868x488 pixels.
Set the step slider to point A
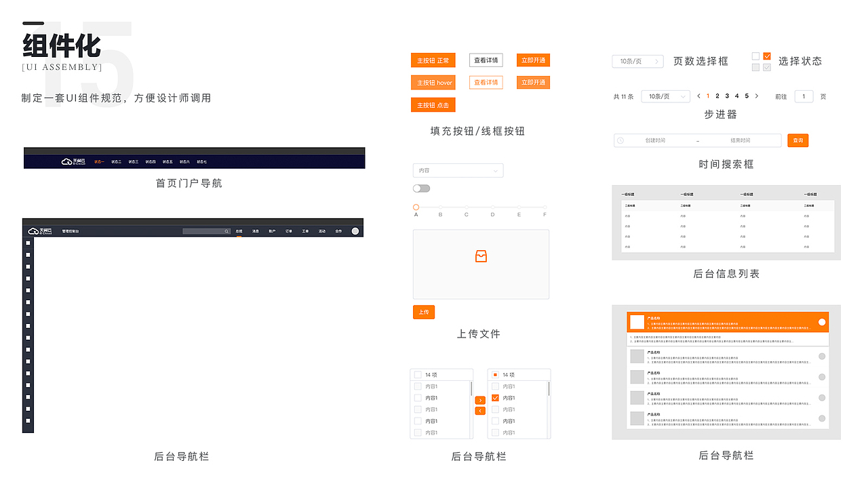416,207
